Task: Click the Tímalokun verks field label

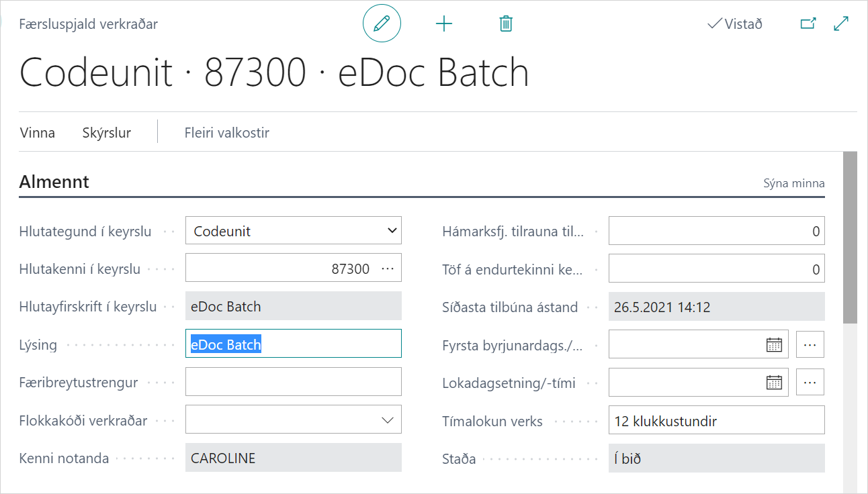Action: (492, 421)
